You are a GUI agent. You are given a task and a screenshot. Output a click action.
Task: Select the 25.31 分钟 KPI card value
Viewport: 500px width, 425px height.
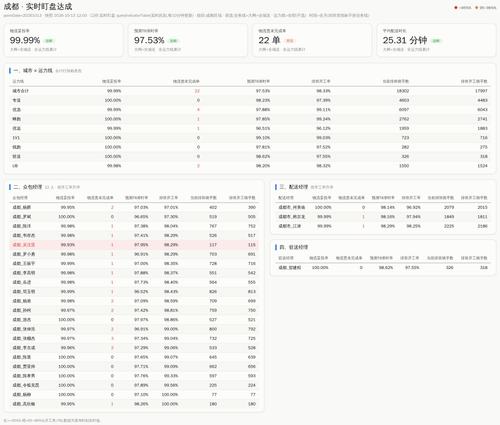tap(405, 40)
